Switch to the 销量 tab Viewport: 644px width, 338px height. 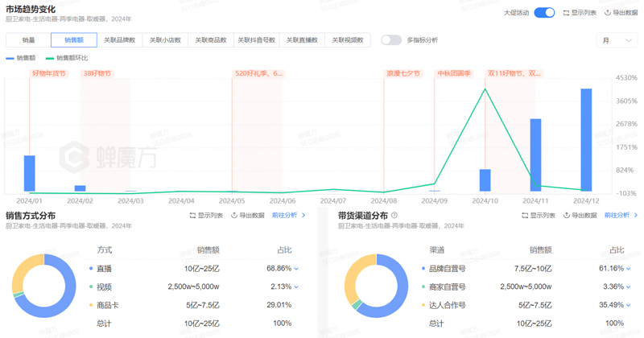28,40
